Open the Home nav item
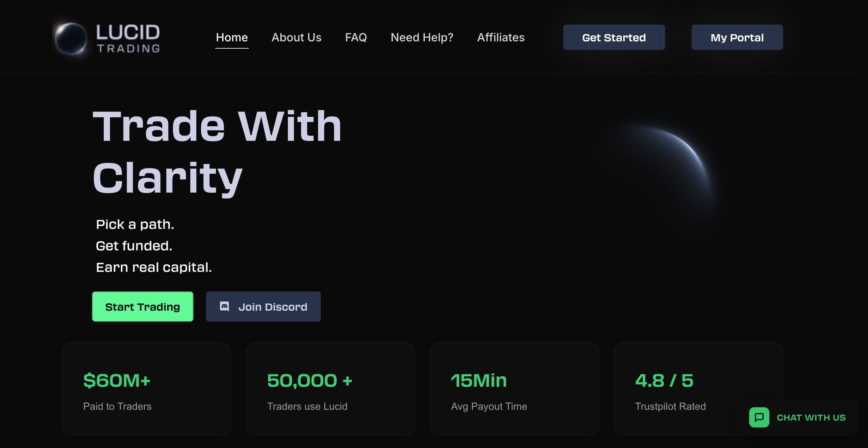Image resolution: width=868 pixels, height=448 pixels. coord(232,37)
